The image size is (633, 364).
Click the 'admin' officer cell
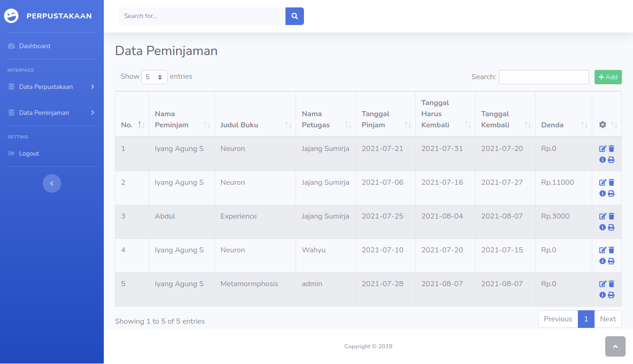coord(326,289)
